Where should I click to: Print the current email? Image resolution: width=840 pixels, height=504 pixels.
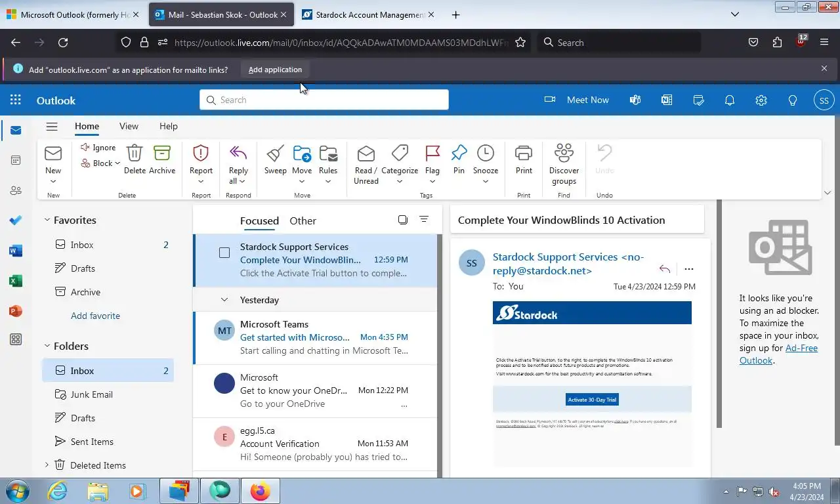point(524,159)
